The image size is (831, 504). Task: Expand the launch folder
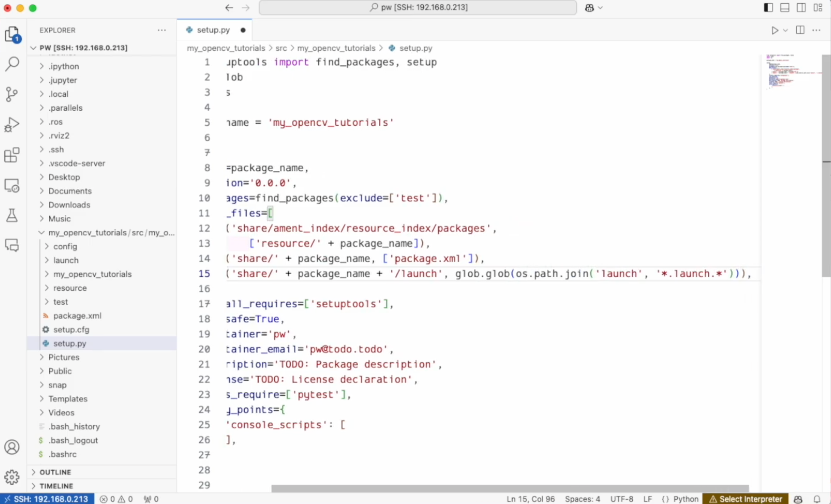point(66,260)
